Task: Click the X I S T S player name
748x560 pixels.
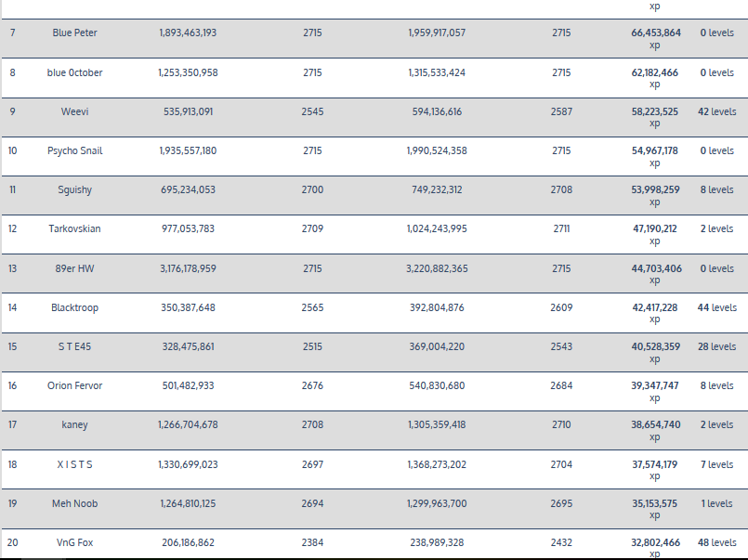Action: (x=74, y=464)
